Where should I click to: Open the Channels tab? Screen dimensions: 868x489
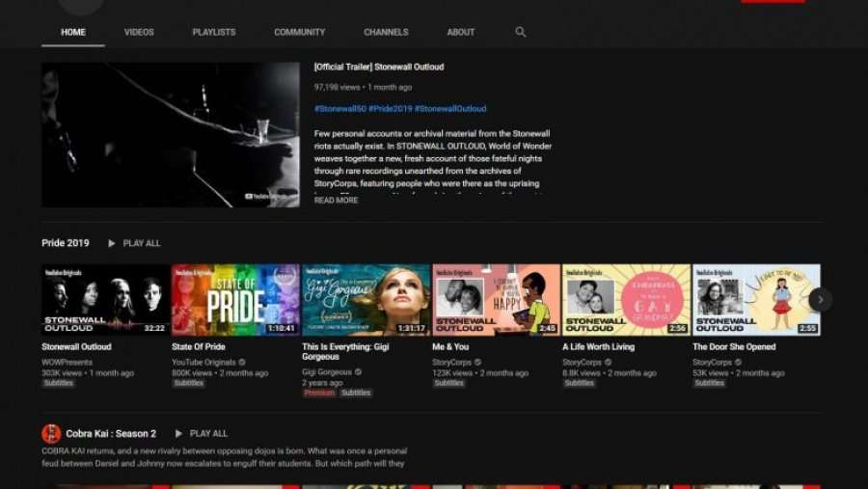pyautogui.click(x=386, y=32)
